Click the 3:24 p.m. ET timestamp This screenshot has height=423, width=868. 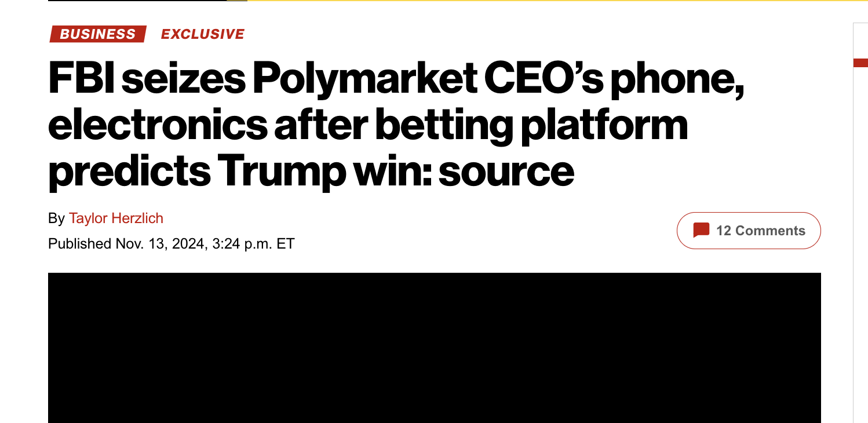pos(253,244)
